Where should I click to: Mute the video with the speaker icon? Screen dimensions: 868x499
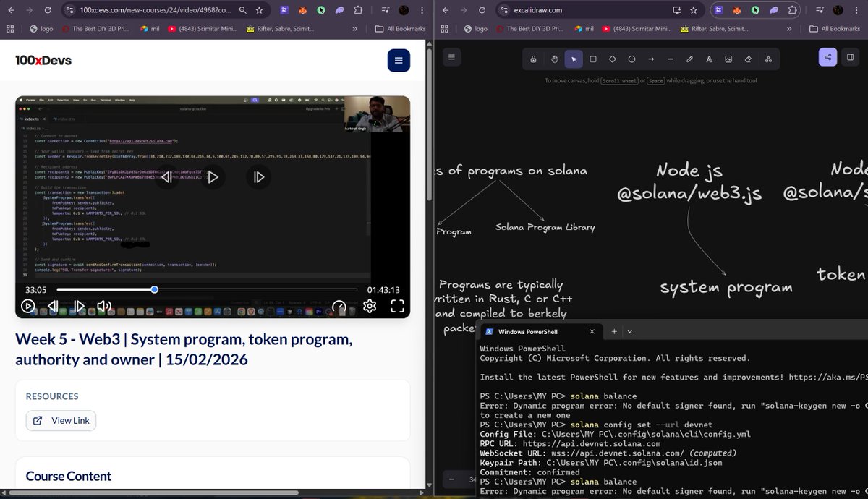tap(105, 306)
